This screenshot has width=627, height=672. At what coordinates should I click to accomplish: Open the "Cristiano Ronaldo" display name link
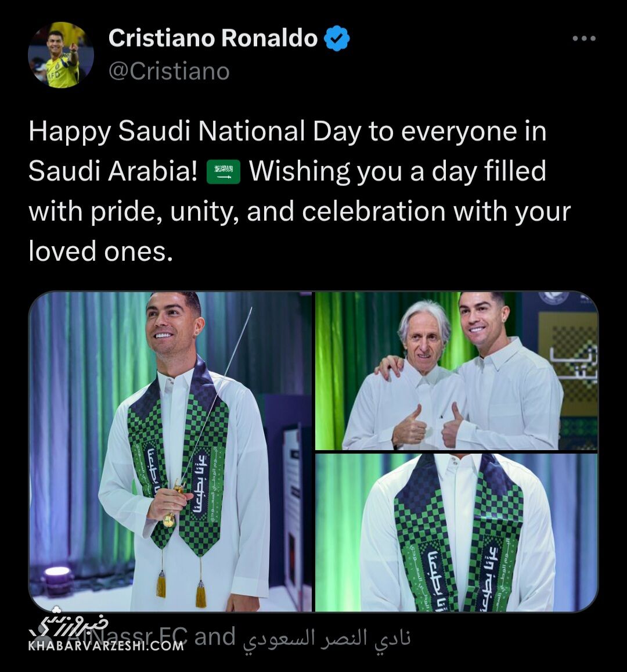click(x=212, y=38)
